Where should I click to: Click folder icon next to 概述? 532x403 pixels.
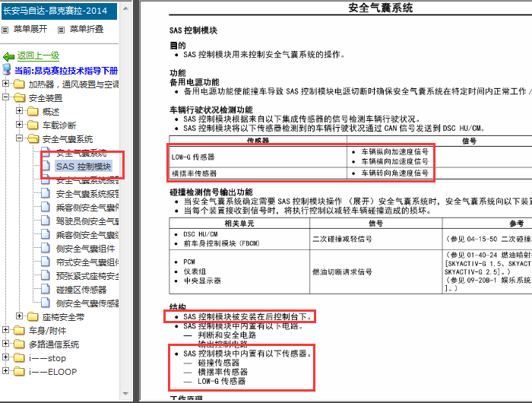coord(33,111)
